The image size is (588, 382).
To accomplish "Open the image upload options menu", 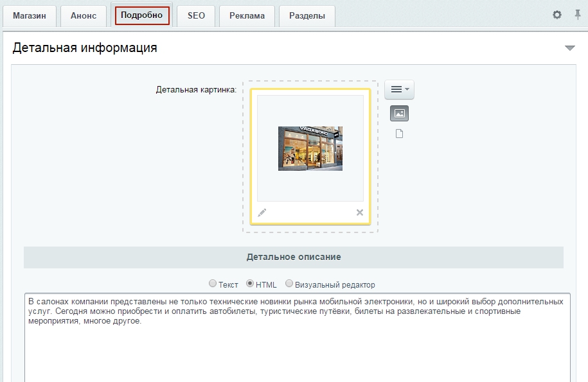I will (399, 89).
